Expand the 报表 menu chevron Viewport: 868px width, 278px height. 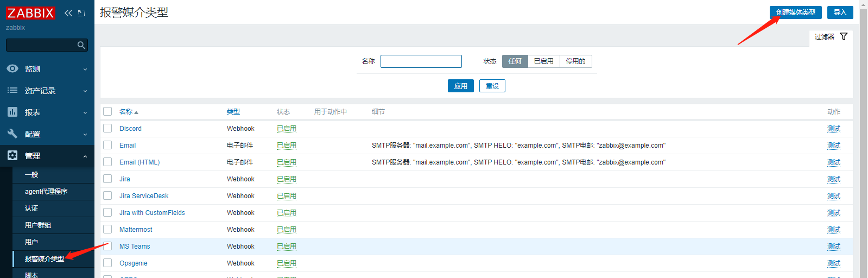pyautogui.click(x=85, y=113)
